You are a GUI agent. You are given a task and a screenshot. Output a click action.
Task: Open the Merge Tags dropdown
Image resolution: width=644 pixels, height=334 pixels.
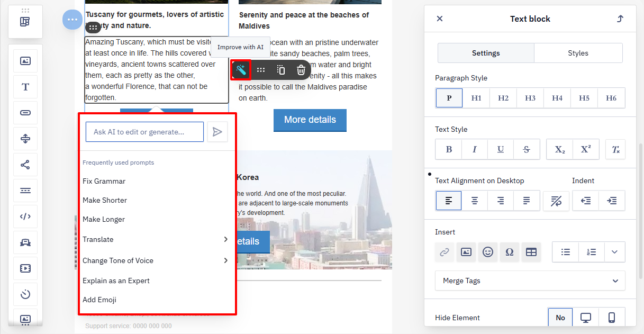pyautogui.click(x=530, y=281)
